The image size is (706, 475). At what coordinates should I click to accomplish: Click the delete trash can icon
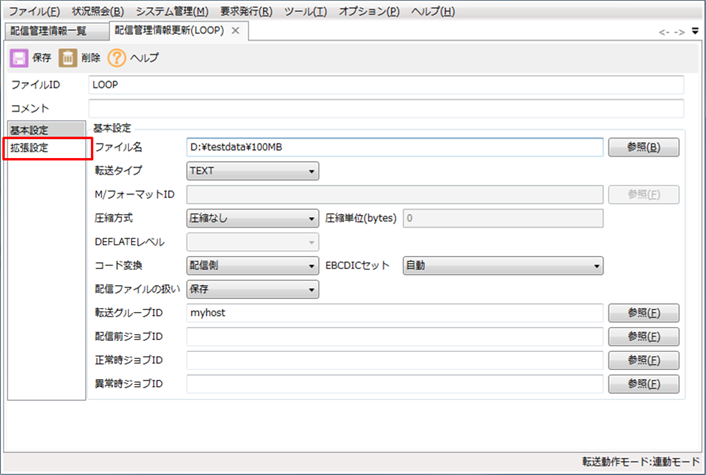67,58
